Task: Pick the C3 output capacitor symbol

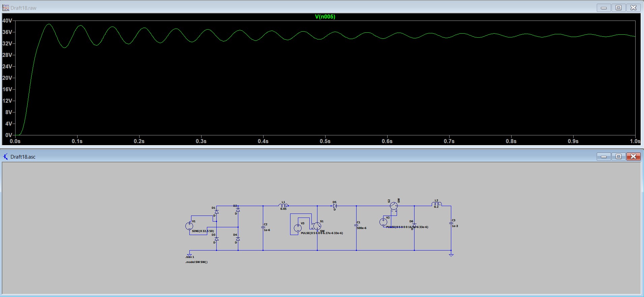Action: 451,224
